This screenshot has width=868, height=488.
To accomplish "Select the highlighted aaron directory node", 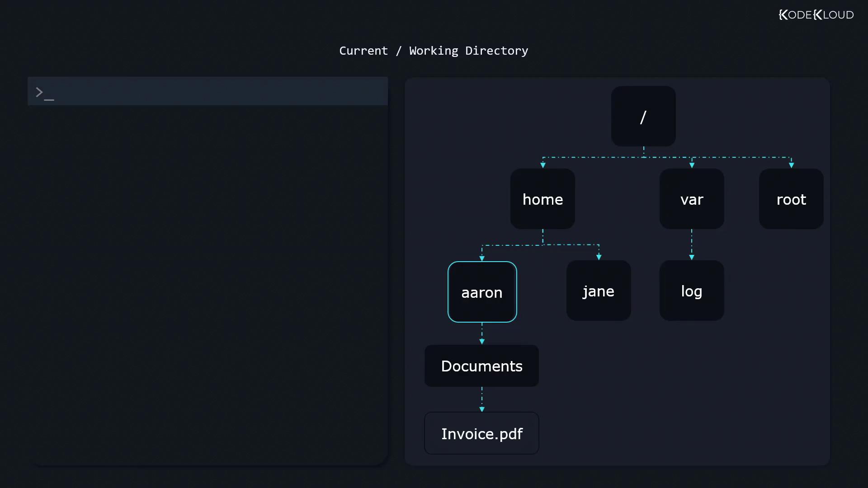I will tap(482, 292).
